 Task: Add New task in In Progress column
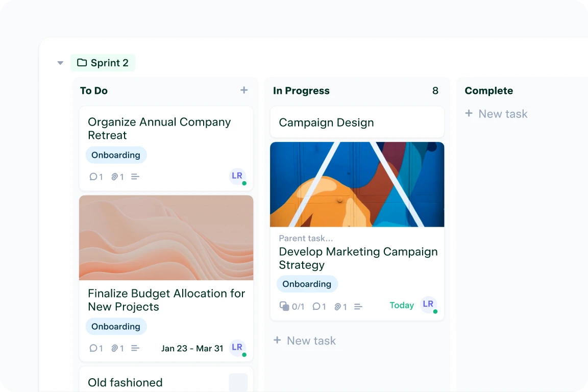pyautogui.click(x=305, y=340)
